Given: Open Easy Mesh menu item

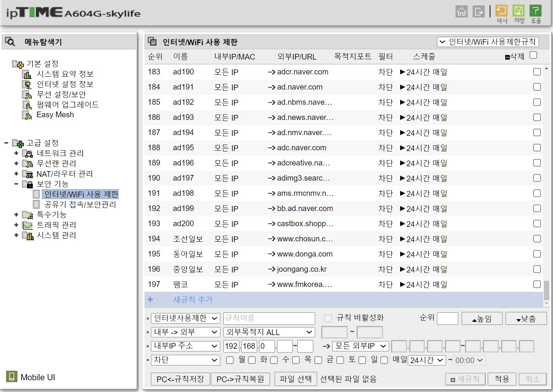Looking at the screenshot, I should coord(55,115).
